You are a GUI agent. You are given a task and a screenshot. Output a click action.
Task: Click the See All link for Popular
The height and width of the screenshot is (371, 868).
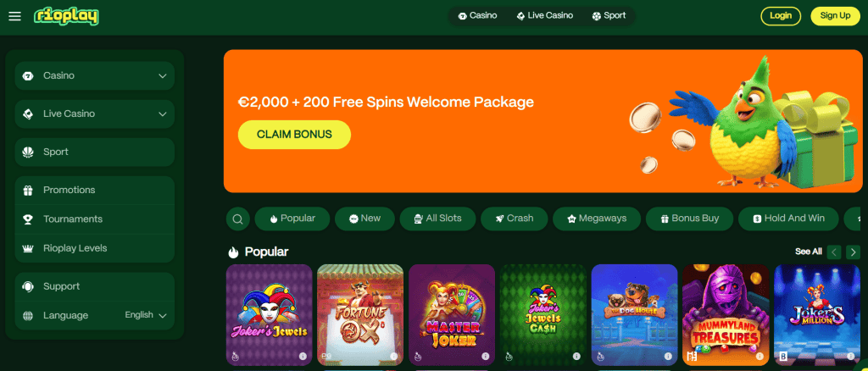[808, 252]
